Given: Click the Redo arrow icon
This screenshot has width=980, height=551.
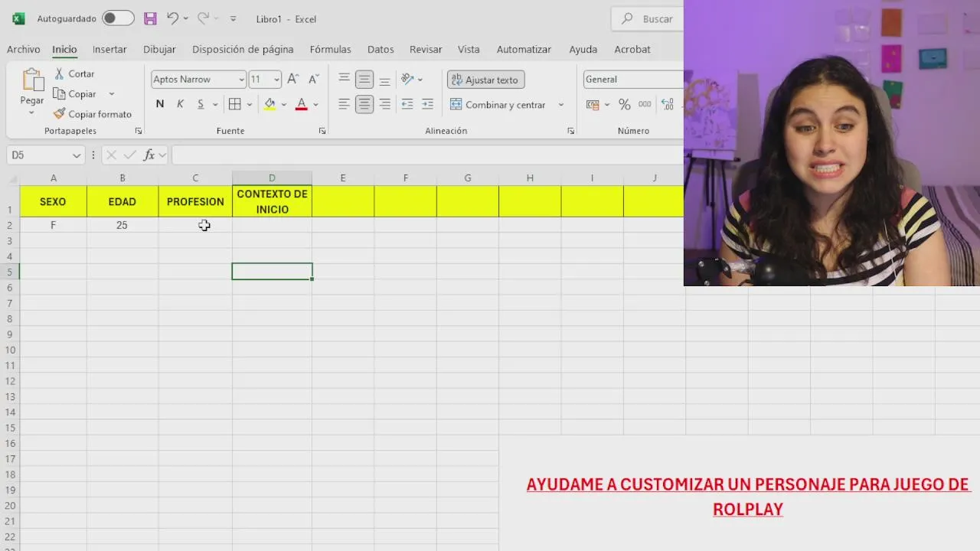Looking at the screenshot, I should tap(203, 18).
